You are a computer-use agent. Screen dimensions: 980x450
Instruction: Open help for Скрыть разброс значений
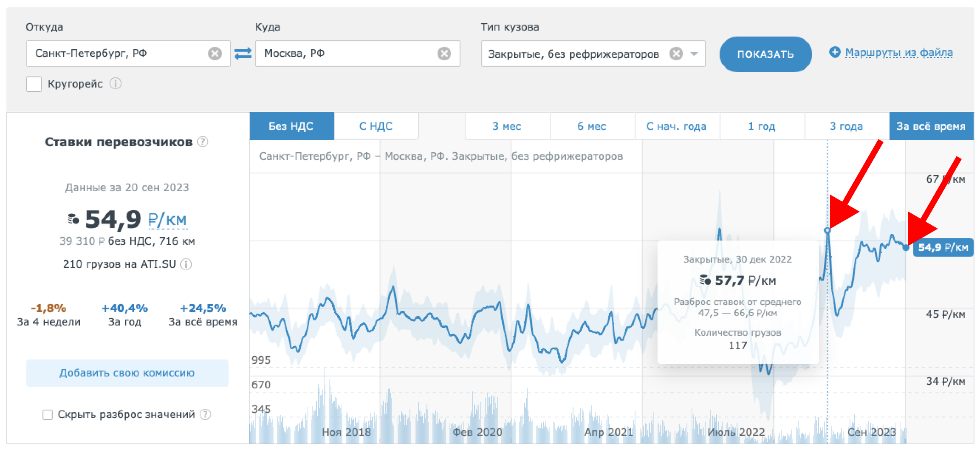click(205, 414)
